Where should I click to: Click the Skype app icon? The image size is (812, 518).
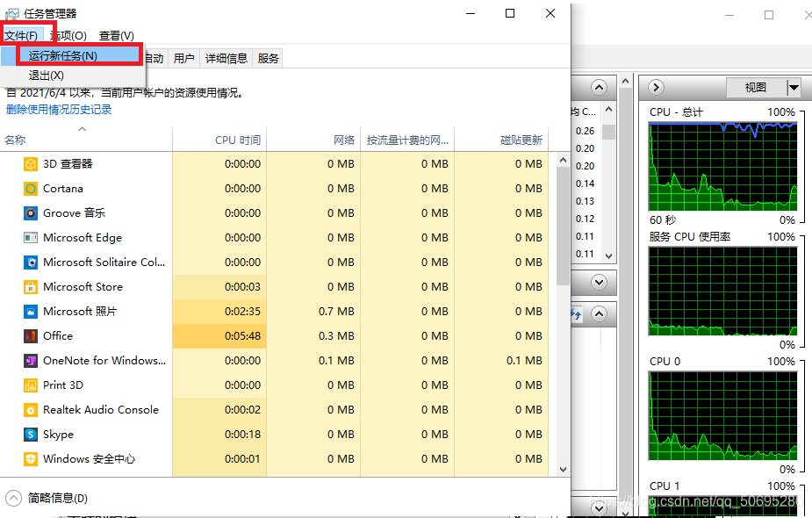[x=31, y=435]
